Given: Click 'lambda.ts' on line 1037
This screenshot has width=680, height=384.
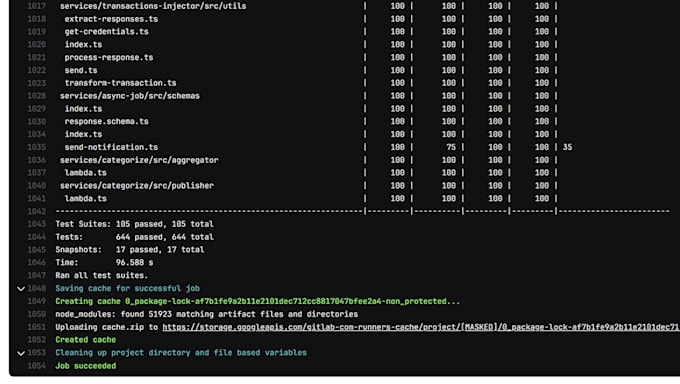Looking at the screenshot, I should point(85,173).
